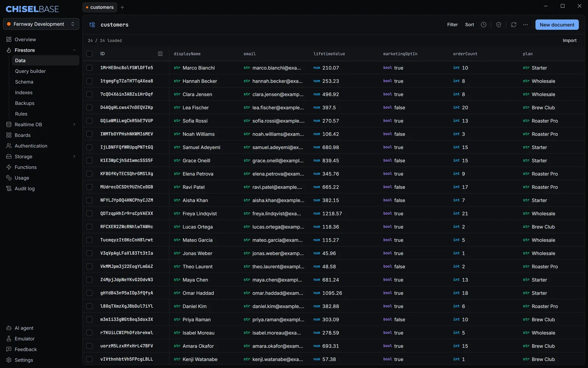Viewport: 588px width, 368px height.
Task: Open the Data page under Firestore
Action: (46, 60)
